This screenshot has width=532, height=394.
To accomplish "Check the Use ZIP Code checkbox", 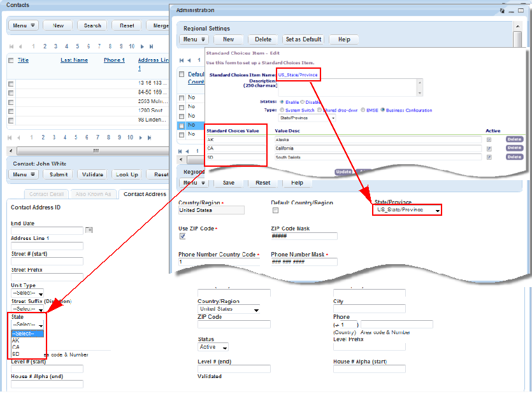I will 183,236.
